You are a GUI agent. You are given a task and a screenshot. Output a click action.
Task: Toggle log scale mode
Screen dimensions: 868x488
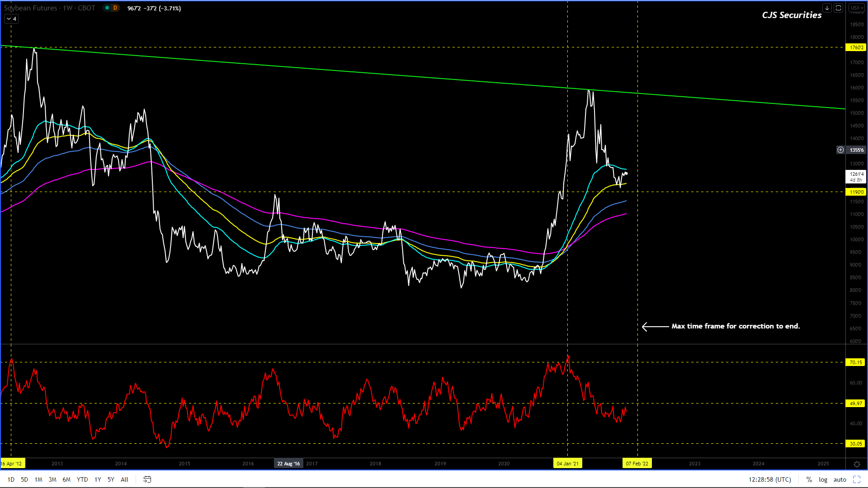tap(823, 479)
